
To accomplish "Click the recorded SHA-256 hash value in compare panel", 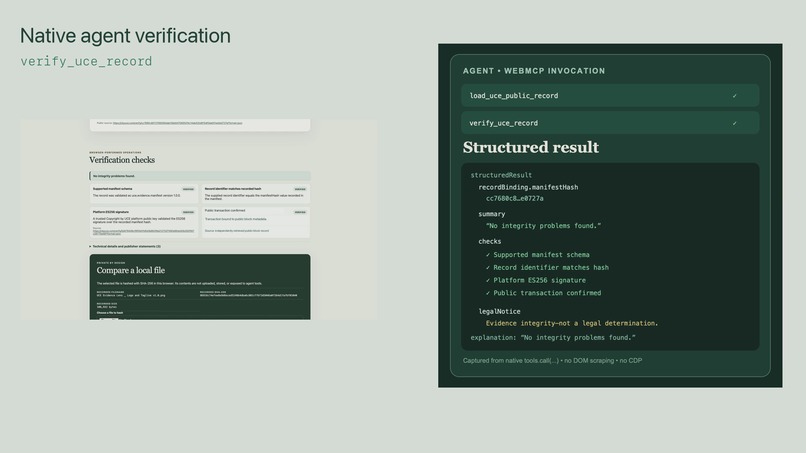I will pyautogui.click(x=248, y=295).
